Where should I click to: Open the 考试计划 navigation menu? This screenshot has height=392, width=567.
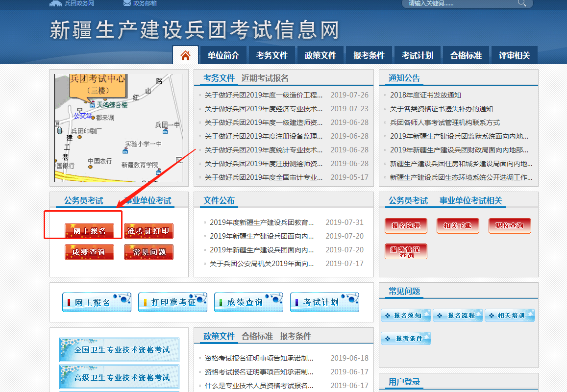[x=418, y=55]
